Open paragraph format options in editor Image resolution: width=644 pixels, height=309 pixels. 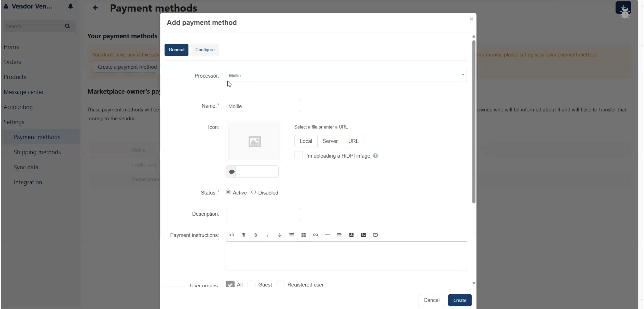point(244,235)
